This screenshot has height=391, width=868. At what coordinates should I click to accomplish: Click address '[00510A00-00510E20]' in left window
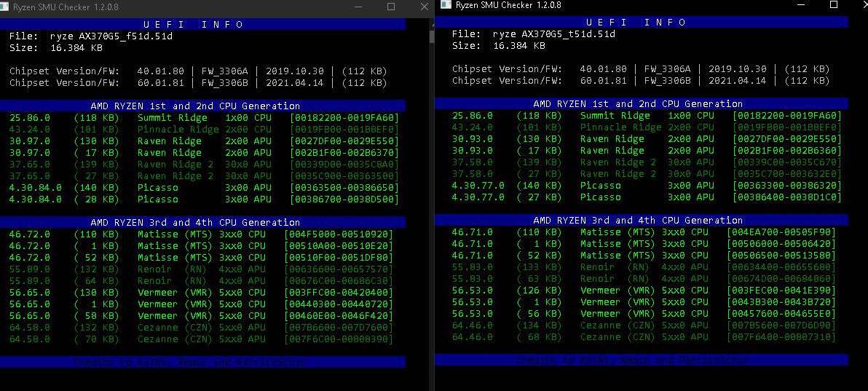click(338, 245)
